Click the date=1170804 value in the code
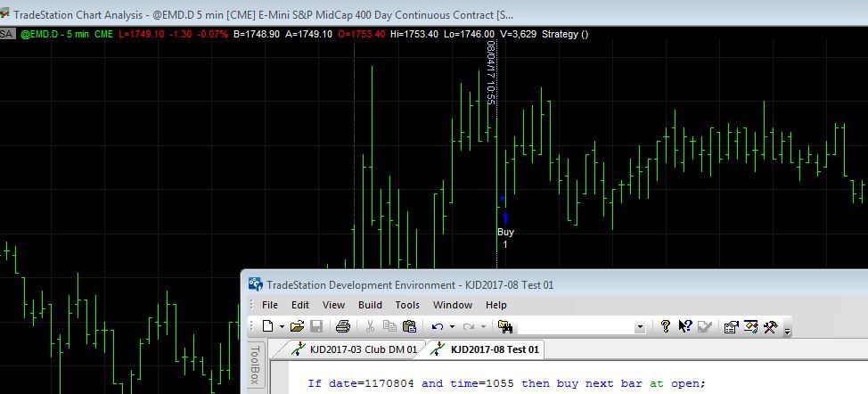 [371, 383]
